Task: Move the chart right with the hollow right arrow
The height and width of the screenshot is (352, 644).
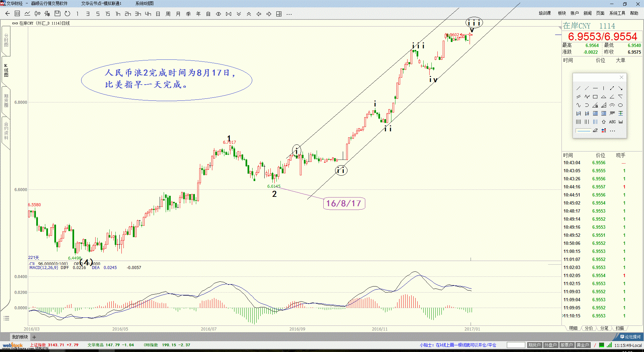Action: [269, 14]
